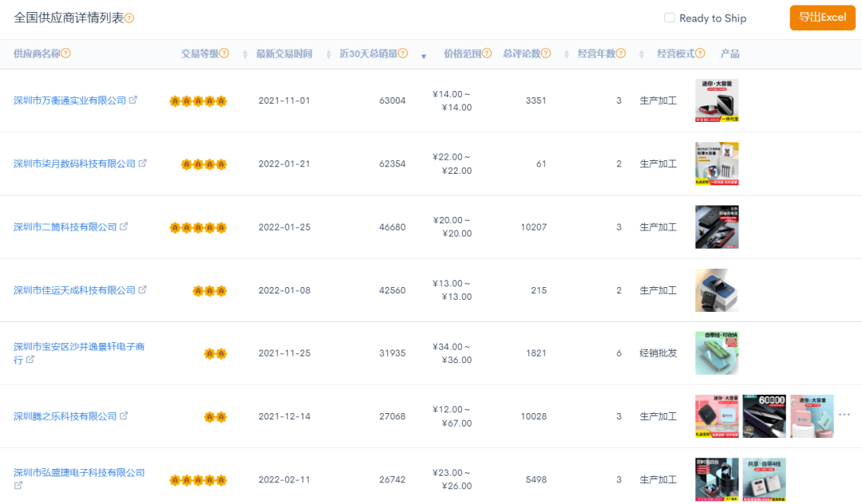Sort suppliers by 交易等级 column arrows
Viewport: 862px width, 504px height.
tap(243, 54)
